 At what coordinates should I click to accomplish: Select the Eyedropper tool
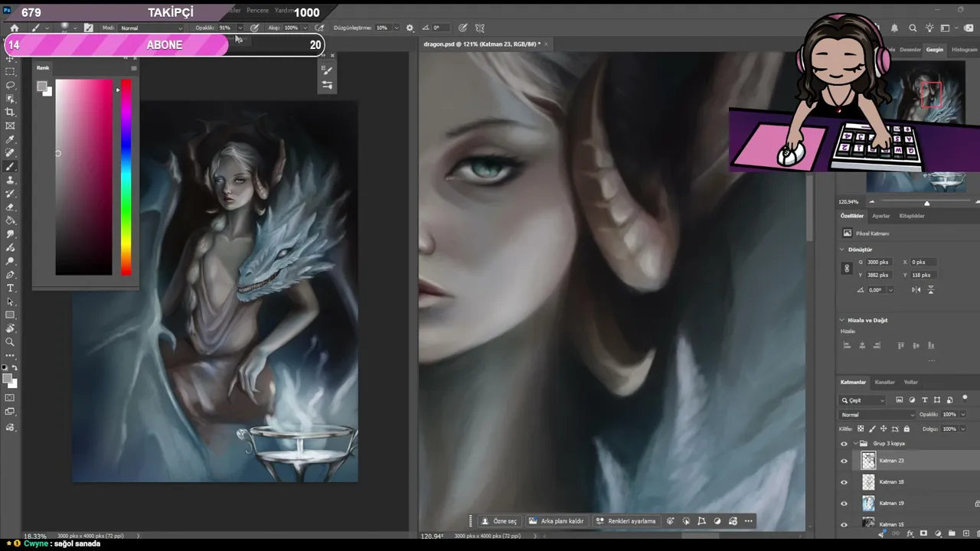click(10, 140)
